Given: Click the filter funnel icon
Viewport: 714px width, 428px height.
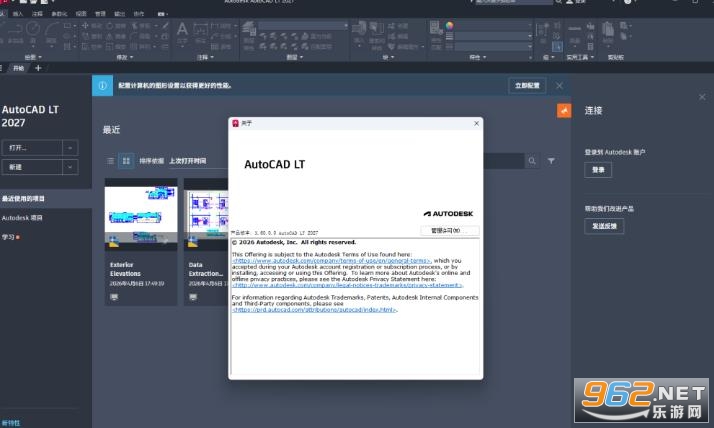Looking at the screenshot, I should point(551,161).
